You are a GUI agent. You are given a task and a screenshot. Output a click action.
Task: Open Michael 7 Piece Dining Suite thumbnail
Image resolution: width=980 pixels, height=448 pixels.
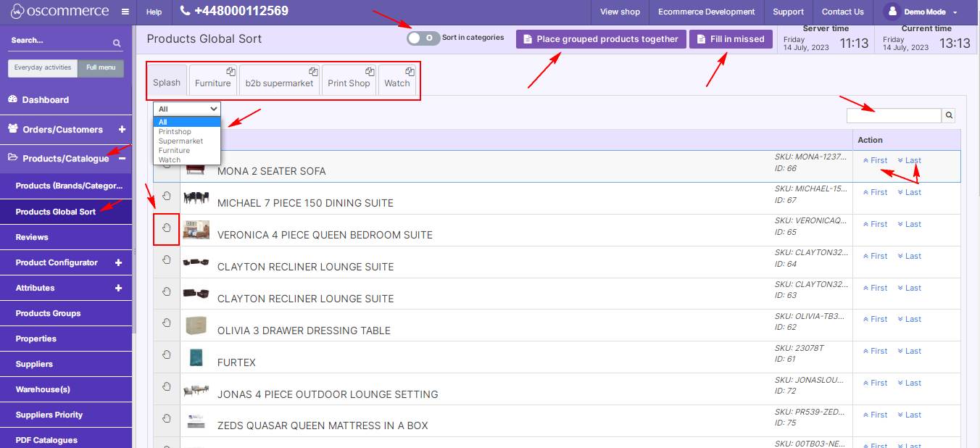(196, 198)
